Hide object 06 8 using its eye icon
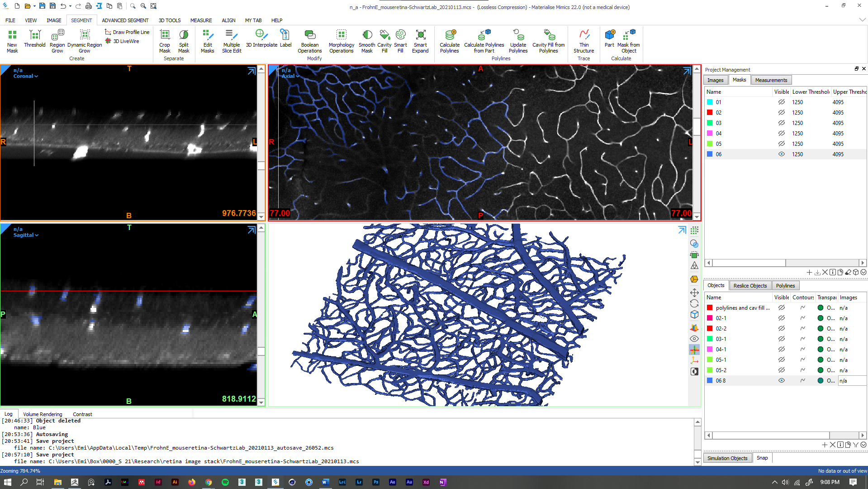Viewport: 868px width, 489px height. coord(781,380)
